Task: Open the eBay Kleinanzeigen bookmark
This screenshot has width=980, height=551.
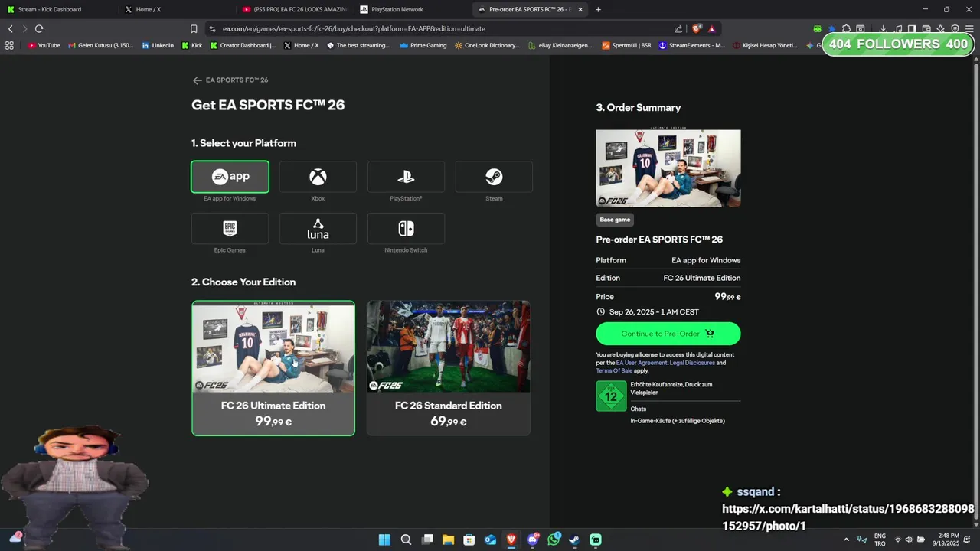Action: click(x=560, y=45)
